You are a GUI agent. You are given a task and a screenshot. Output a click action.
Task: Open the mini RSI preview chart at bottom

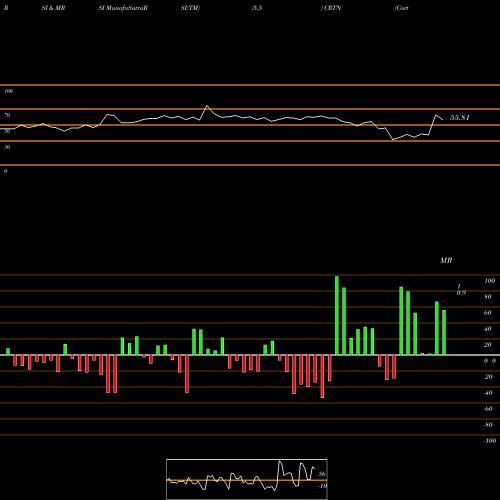[x=247, y=479]
